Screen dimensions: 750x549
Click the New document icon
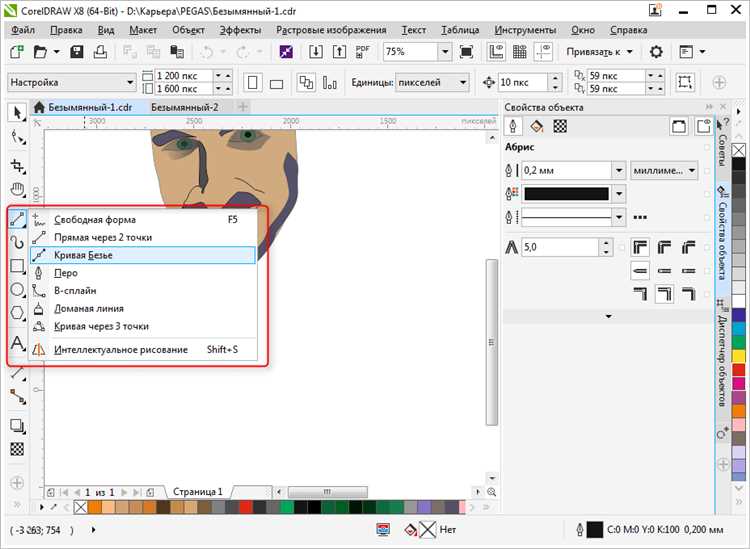tap(17, 52)
